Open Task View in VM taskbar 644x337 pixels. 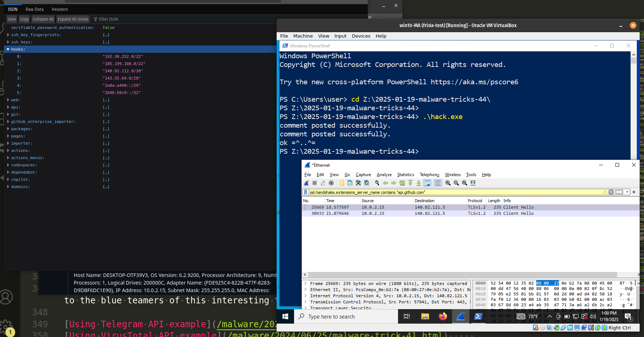(x=407, y=316)
